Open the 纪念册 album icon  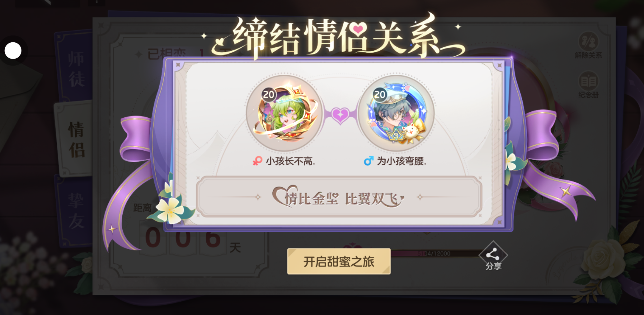coord(588,85)
